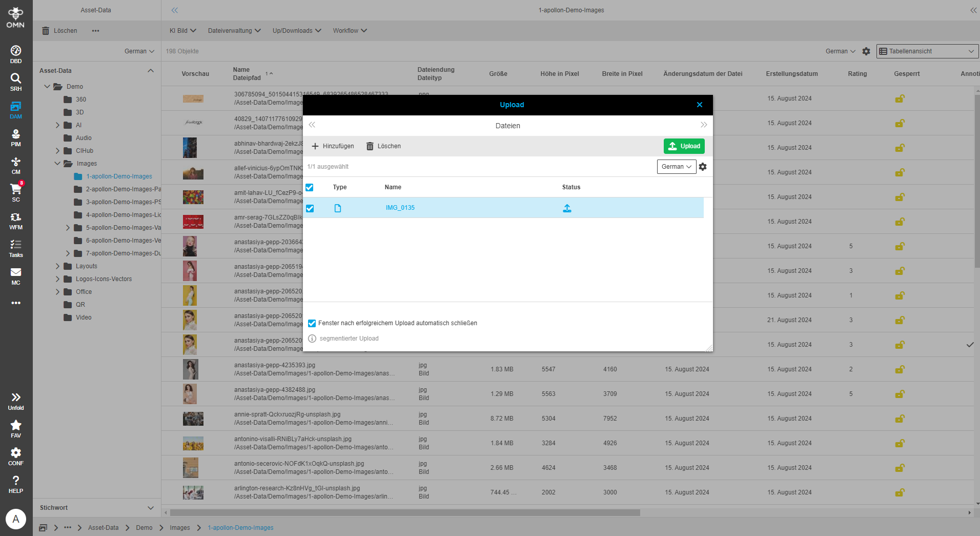Expand the Layouts folder in tree
This screenshot has width=980, height=536.
pyautogui.click(x=58, y=266)
